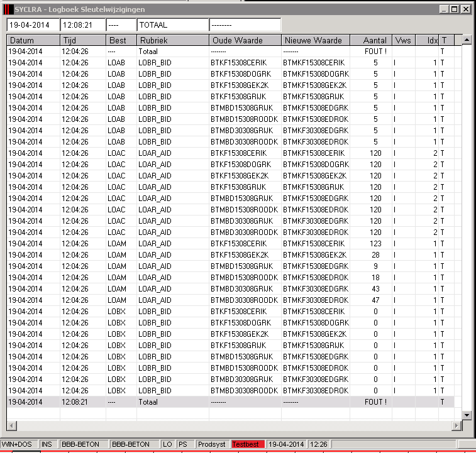Image resolution: width=476 pixels, height=453 pixels.
Task: Click the WIN+DOS status bar entry
Action: coord(18,444)
